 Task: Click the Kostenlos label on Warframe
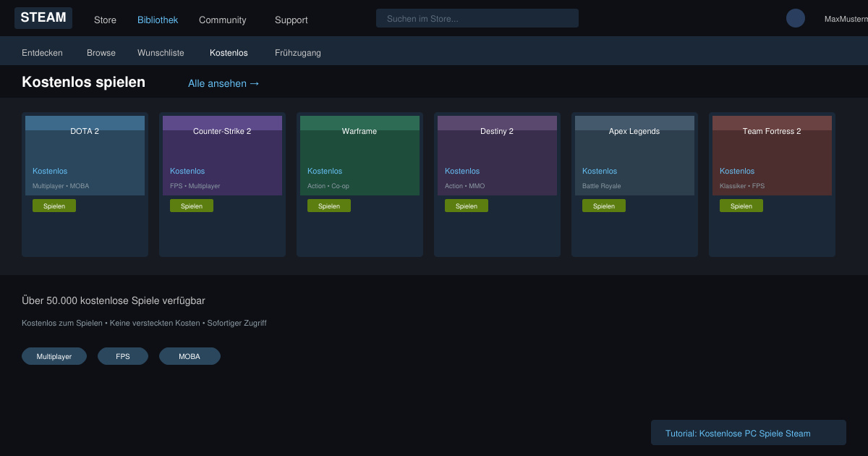click(325, 171)
